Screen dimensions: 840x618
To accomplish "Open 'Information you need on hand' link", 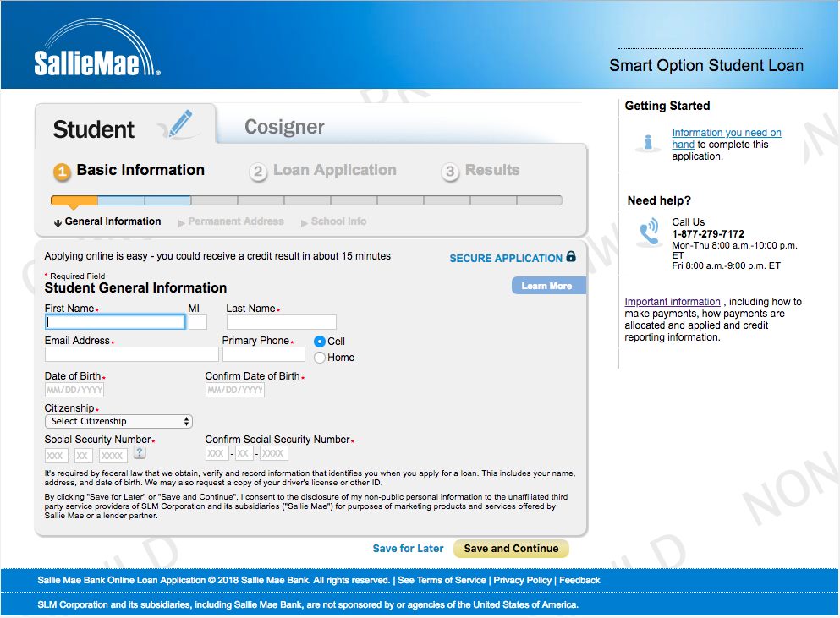I will pyautogui.click(x=727, y=138).
